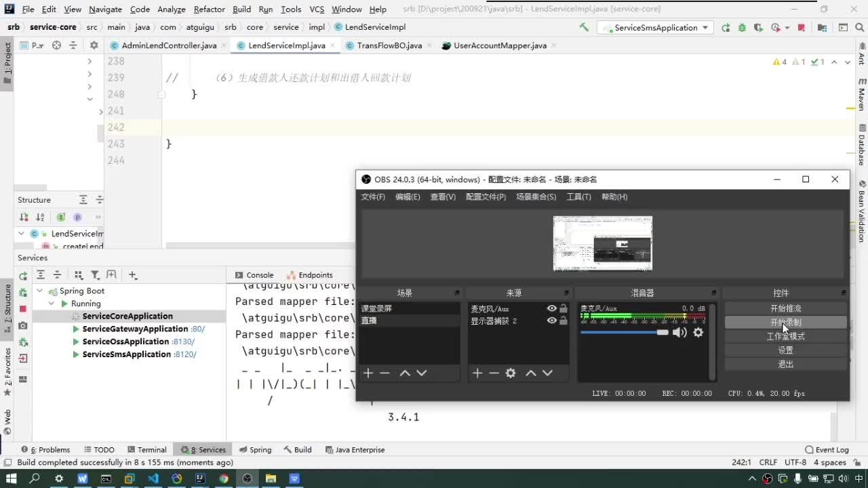Open the 4 spaces indent selector in the status bar
The width and height of the screenshot is (868, 488).
829,462
